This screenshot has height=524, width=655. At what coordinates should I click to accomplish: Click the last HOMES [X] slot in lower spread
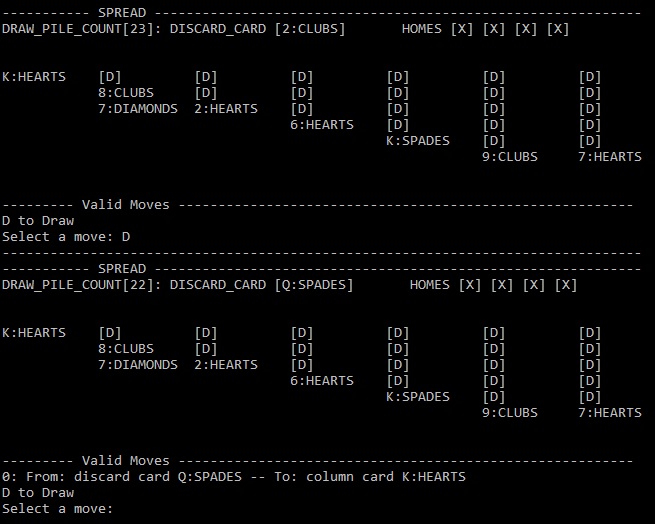[x=566, y=285]
